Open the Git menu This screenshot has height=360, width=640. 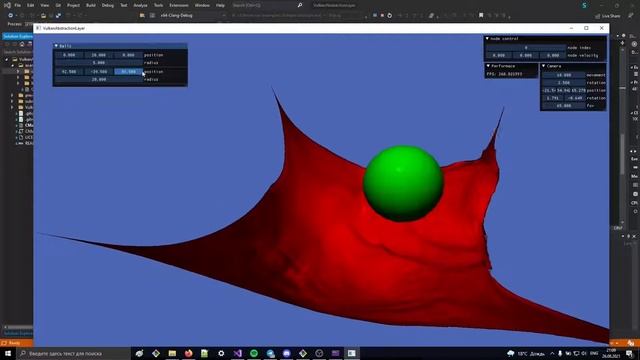pos(58,5)
